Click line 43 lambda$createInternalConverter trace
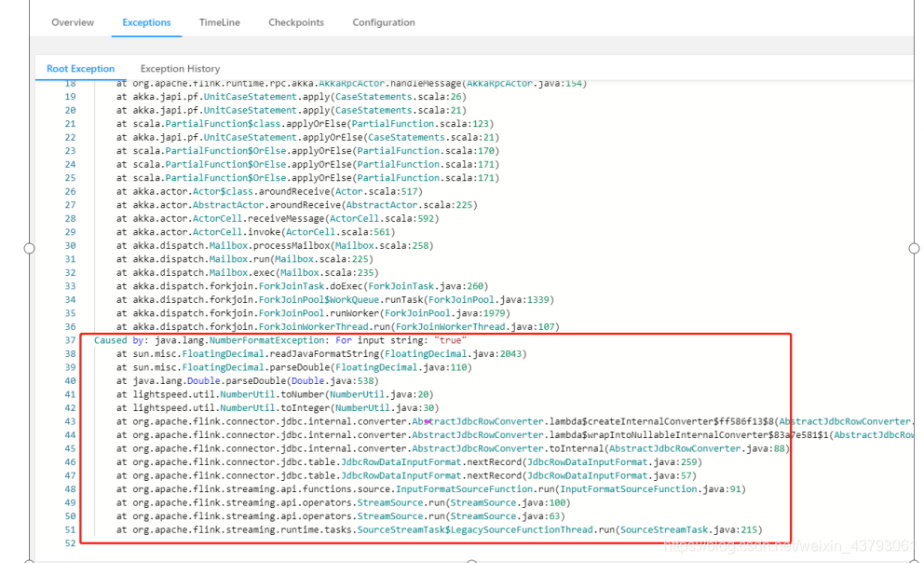The image size is (924, 563). pyautogui.click(x=516, y=421)
